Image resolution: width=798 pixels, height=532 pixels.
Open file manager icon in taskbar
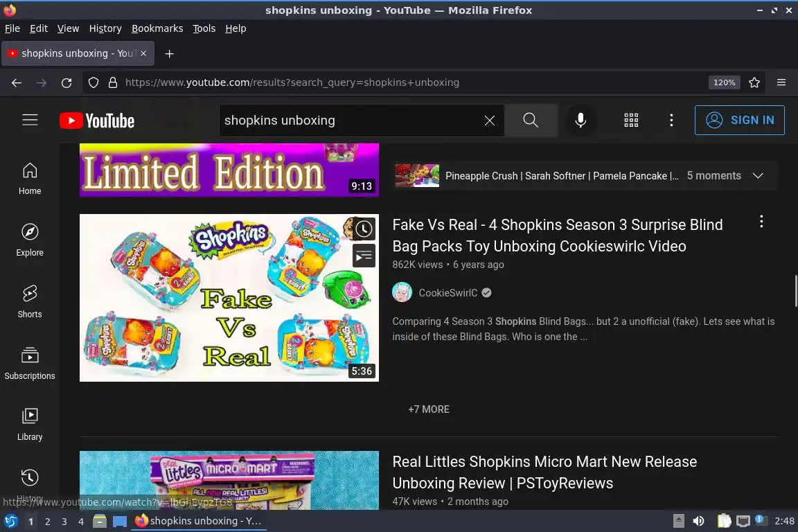[100, 522]
